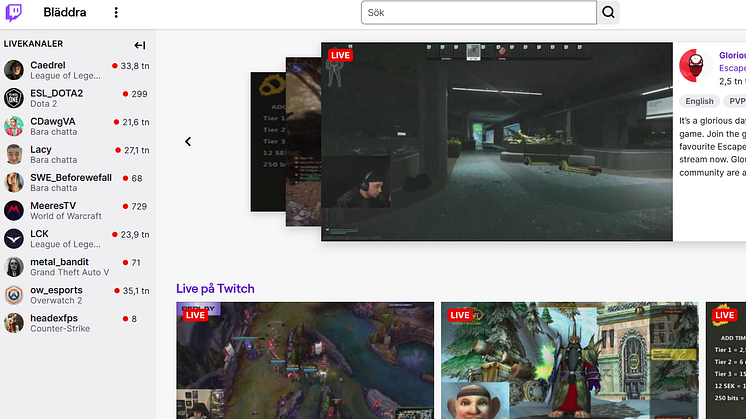The width and height of the screenshot is (746, 419).
Task: Open the ESL_DOTA2 channel avatar
Action: pyautogui.click(x=14, y=98)
